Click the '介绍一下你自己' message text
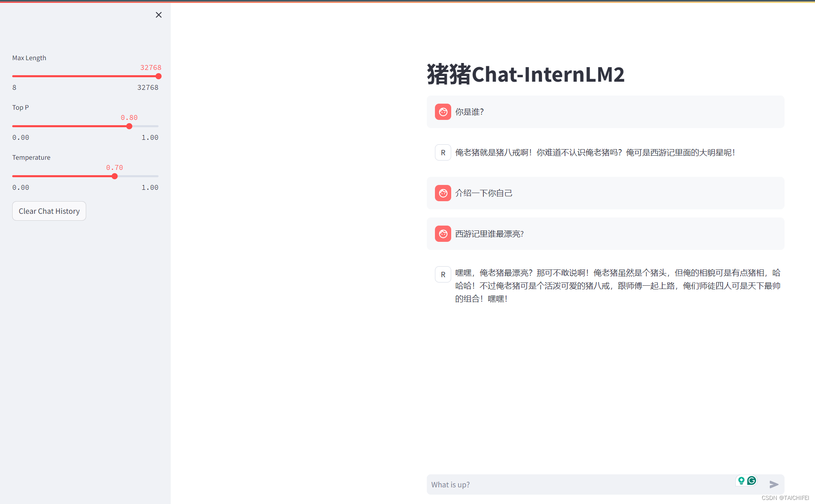The image size is (815, 504). point(484,193)
